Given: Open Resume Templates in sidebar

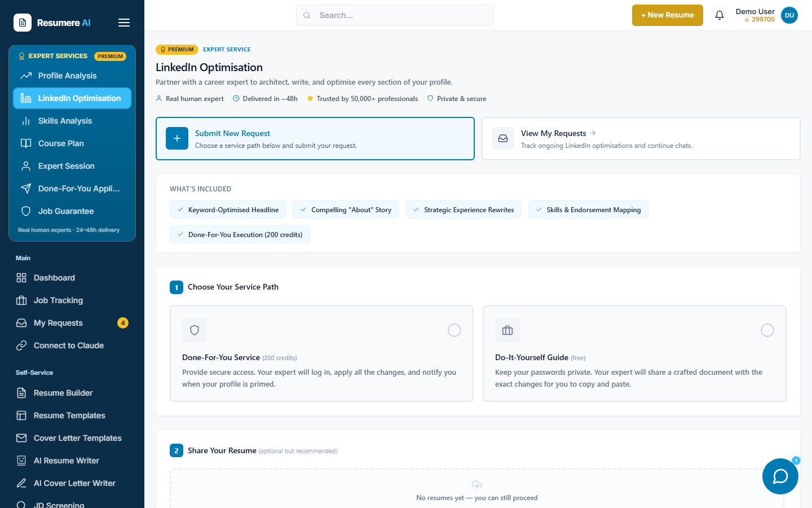Looking at the screenshot, I should pos(72,415).
